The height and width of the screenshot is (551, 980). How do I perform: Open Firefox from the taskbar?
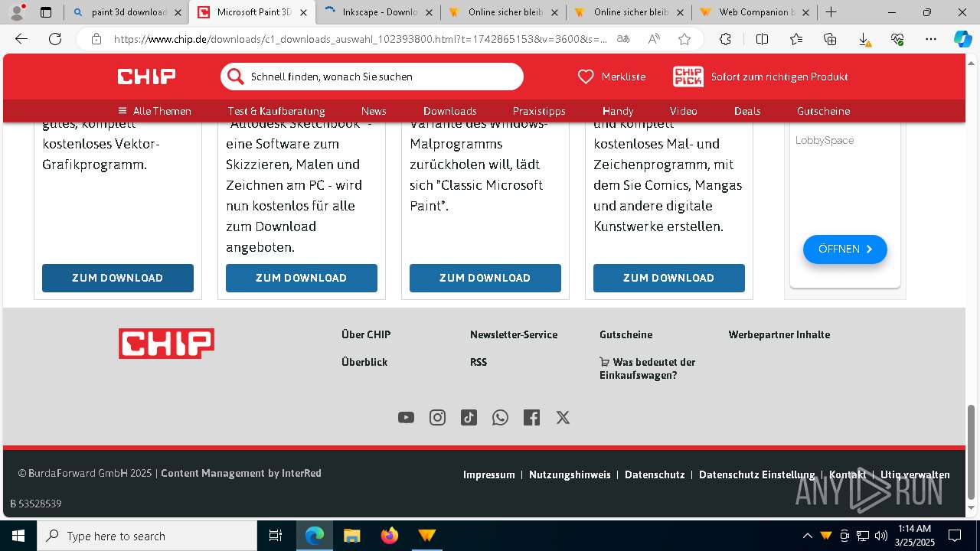pos(390,536)
